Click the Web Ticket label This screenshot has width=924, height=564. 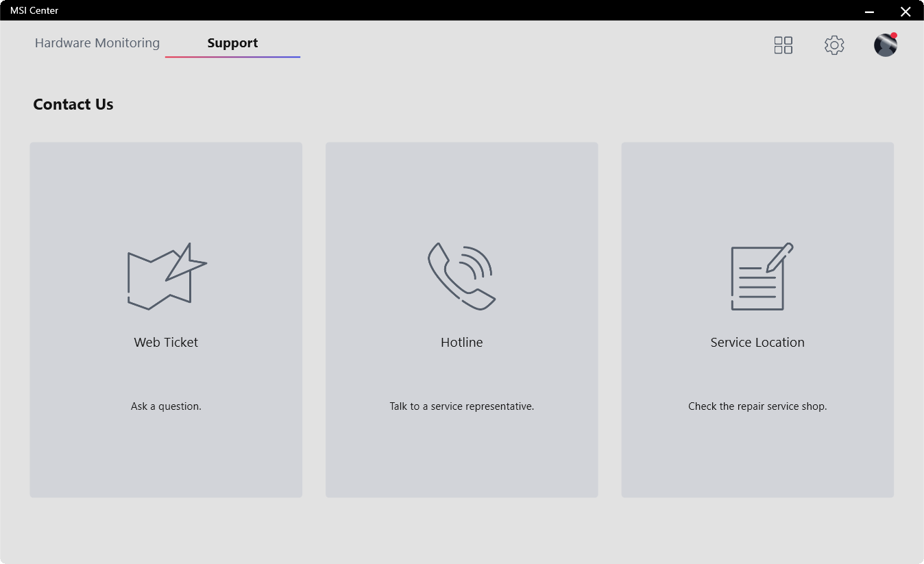click(166, 343)
